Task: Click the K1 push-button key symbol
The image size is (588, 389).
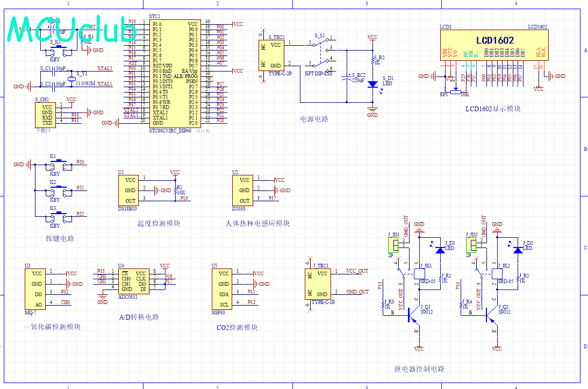Action: point(58,165)
